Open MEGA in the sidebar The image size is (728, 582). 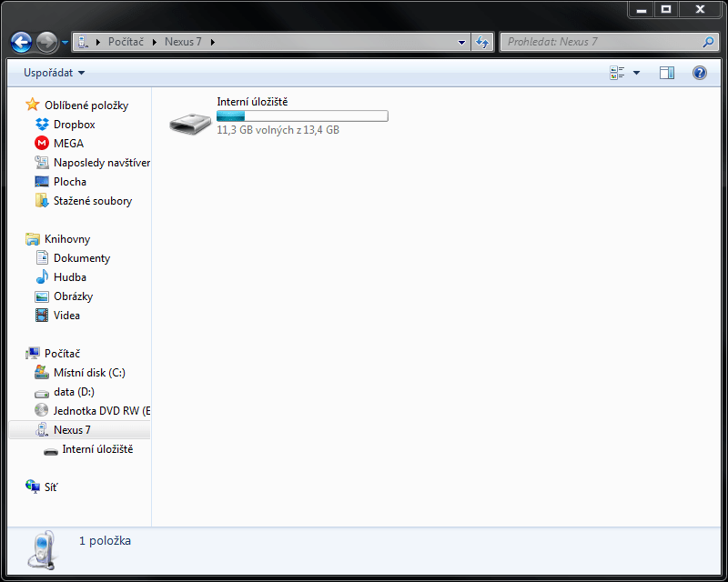coord(69,144)
